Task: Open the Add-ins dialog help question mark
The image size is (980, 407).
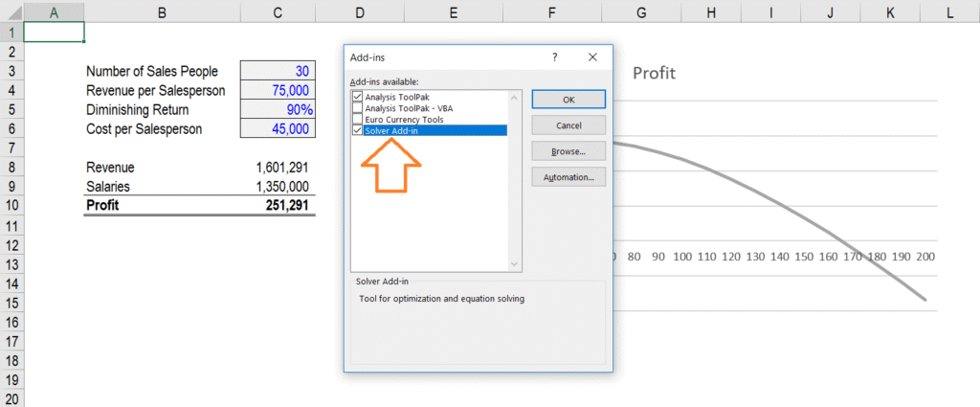Action: point(555,57)
